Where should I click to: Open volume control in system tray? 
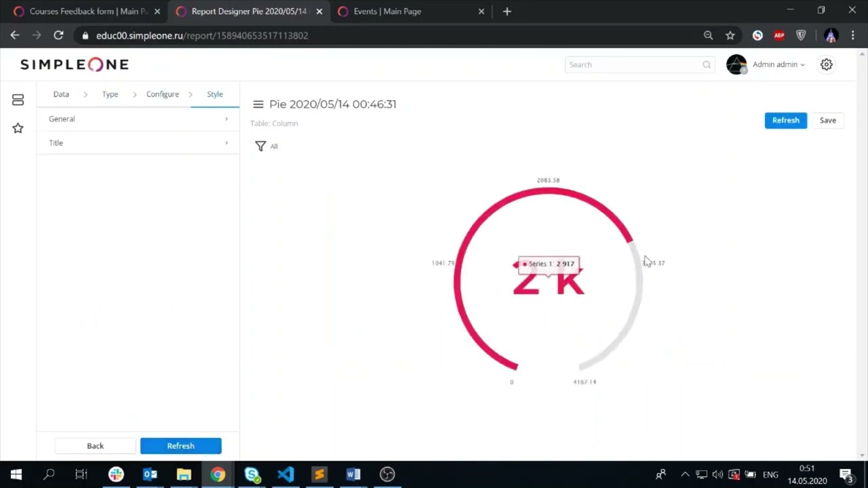click(717, 474)
